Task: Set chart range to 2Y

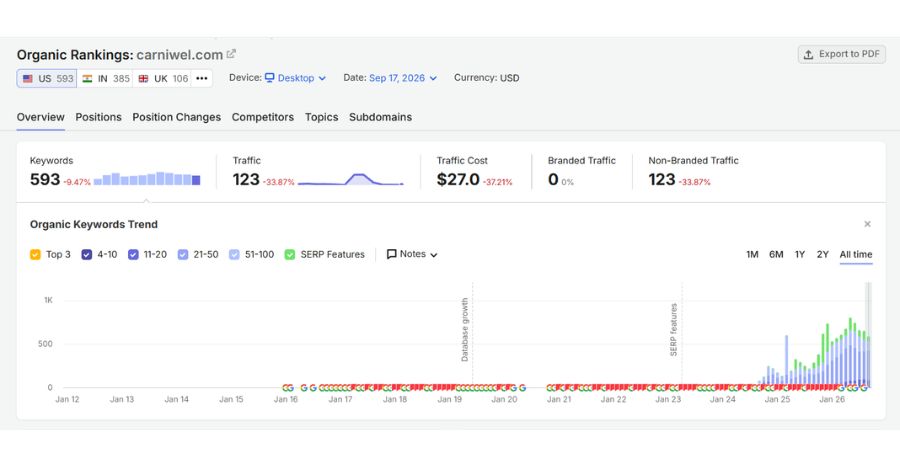Action: point(823,254)
